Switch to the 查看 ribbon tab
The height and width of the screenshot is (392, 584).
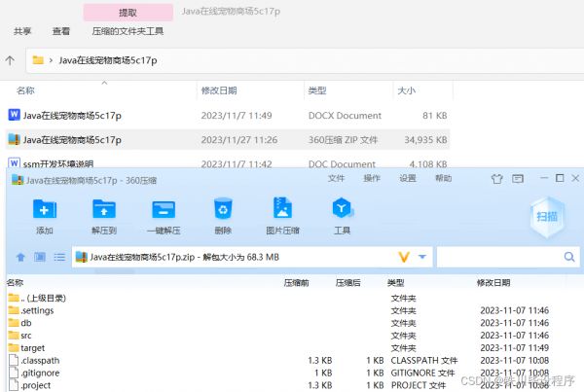[x=61, y=31]
